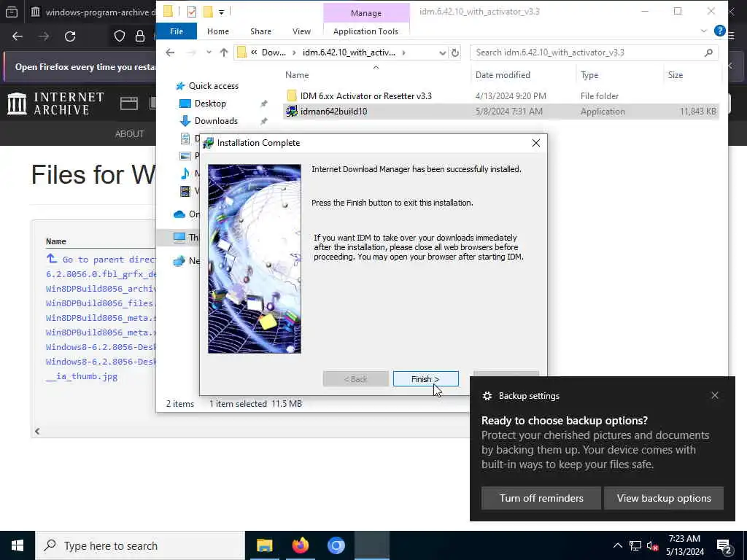This screenshot has width=747, height=560.
Task: Close the Installation Complete dialog
Action: click(x=536, y=143)
